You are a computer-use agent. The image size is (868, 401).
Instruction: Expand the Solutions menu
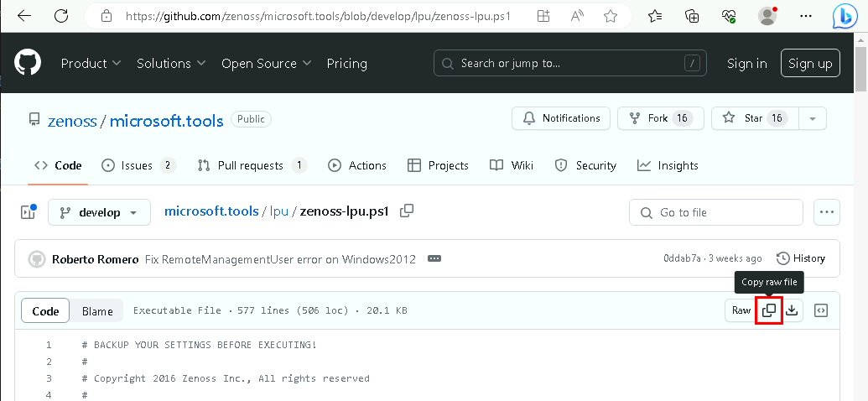172,64
